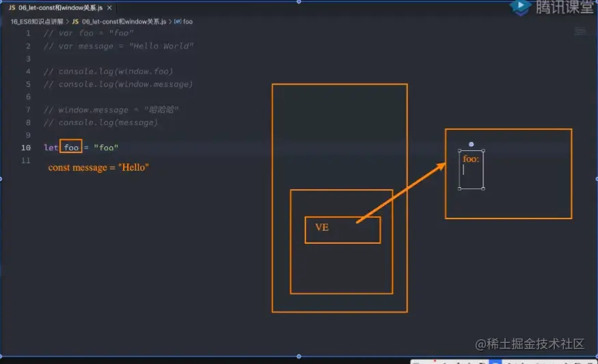Select the 06_let-const和window关系.js editor tab

click(x=60, y=8)
